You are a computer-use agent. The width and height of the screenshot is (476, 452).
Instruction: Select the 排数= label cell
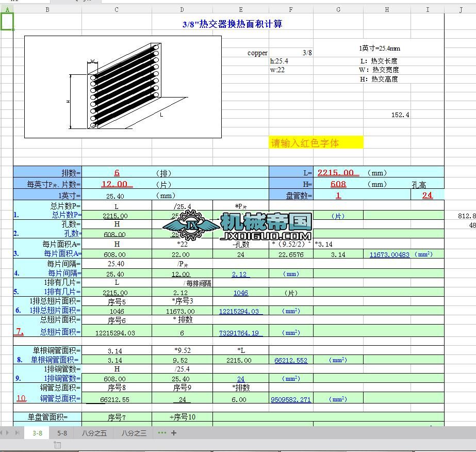pos(47,172)
